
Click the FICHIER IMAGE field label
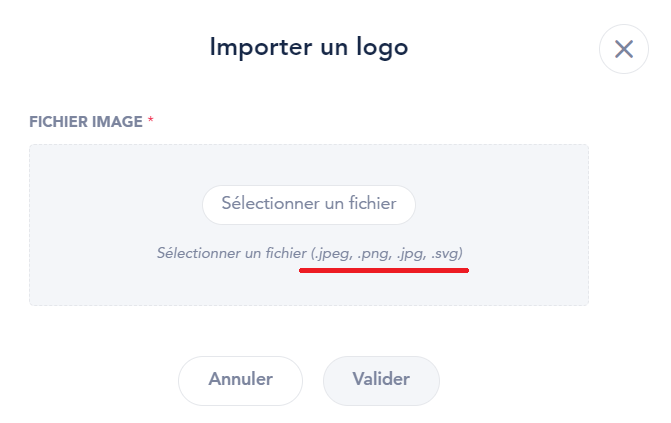click(86, 122)
